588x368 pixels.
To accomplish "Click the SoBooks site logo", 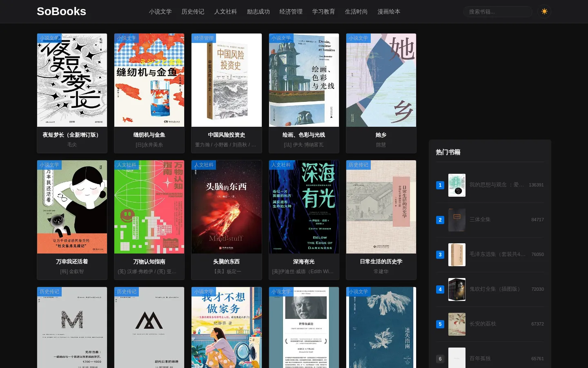I will pyautogui.click(x=61, y=11).
